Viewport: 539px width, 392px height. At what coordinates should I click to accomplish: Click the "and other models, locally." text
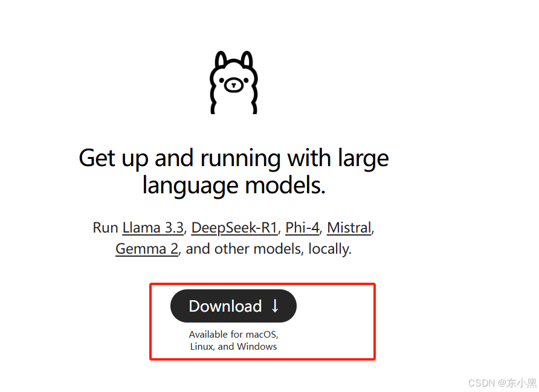268,249
